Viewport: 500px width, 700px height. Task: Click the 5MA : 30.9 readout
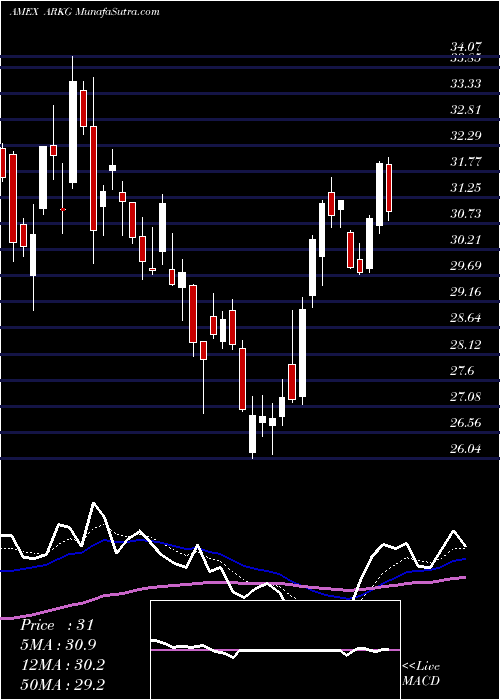[x=58, y=645]
